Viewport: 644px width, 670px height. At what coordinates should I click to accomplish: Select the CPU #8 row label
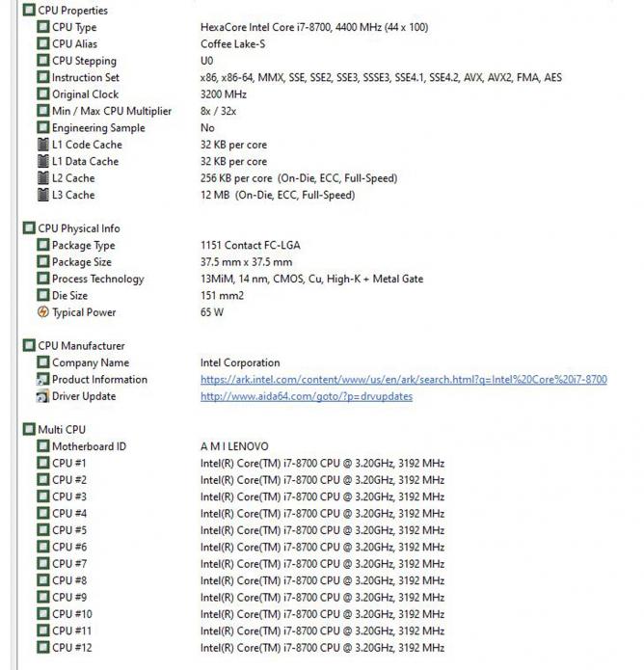[x=69, y=580]
